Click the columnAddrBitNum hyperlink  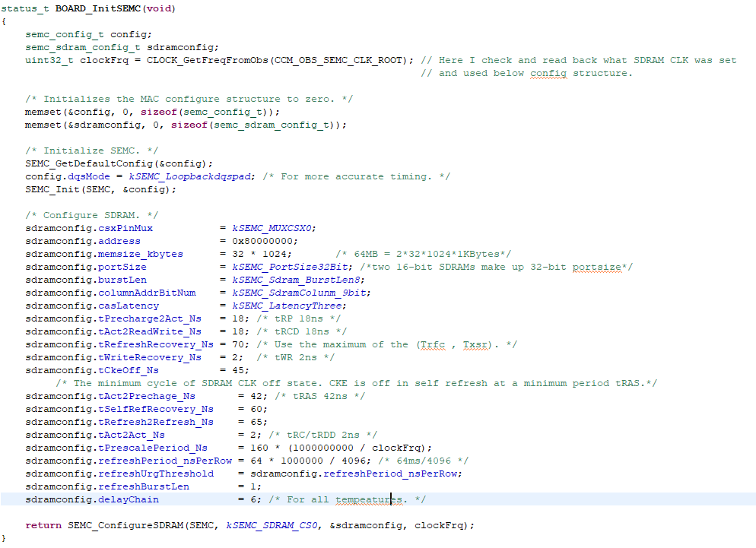coord(146,293)
